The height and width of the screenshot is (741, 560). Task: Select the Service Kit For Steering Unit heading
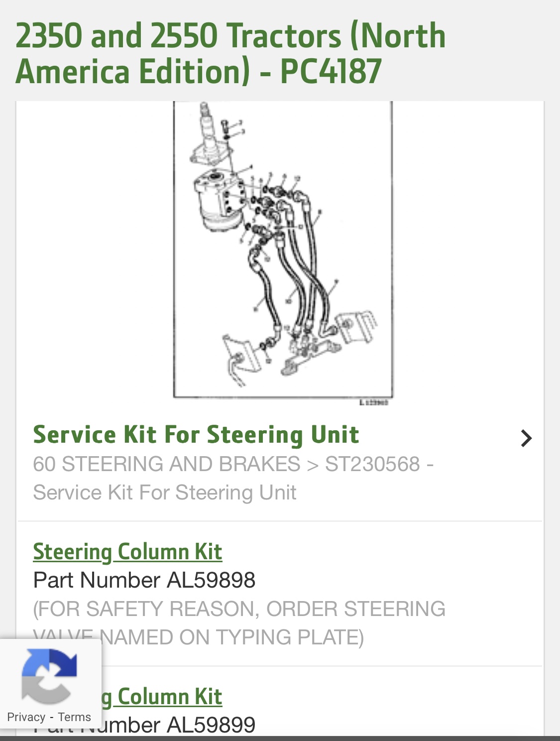pos(196,435)
